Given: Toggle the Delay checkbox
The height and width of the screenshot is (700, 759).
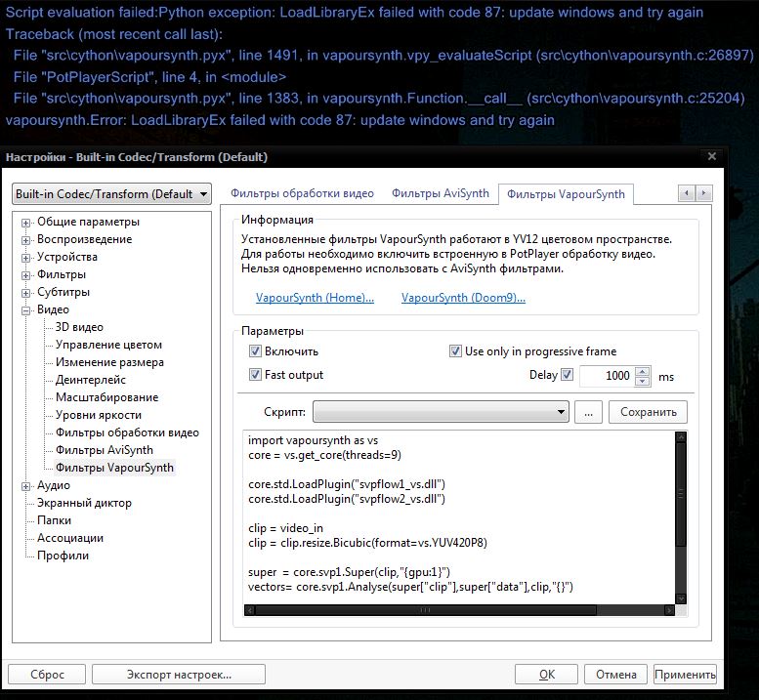Looking at the screenshot, I should tap(567, 375).
